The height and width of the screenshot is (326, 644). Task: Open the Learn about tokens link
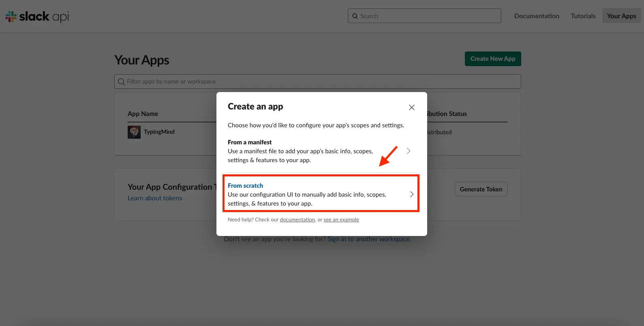(155, 198)
